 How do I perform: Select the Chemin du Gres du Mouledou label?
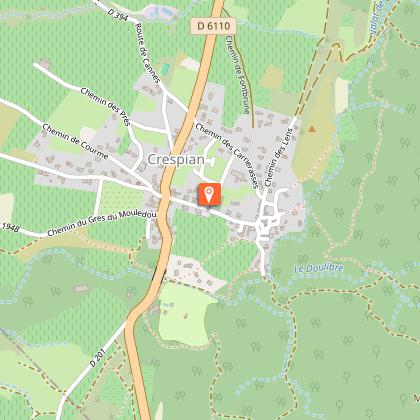[102, 223]
